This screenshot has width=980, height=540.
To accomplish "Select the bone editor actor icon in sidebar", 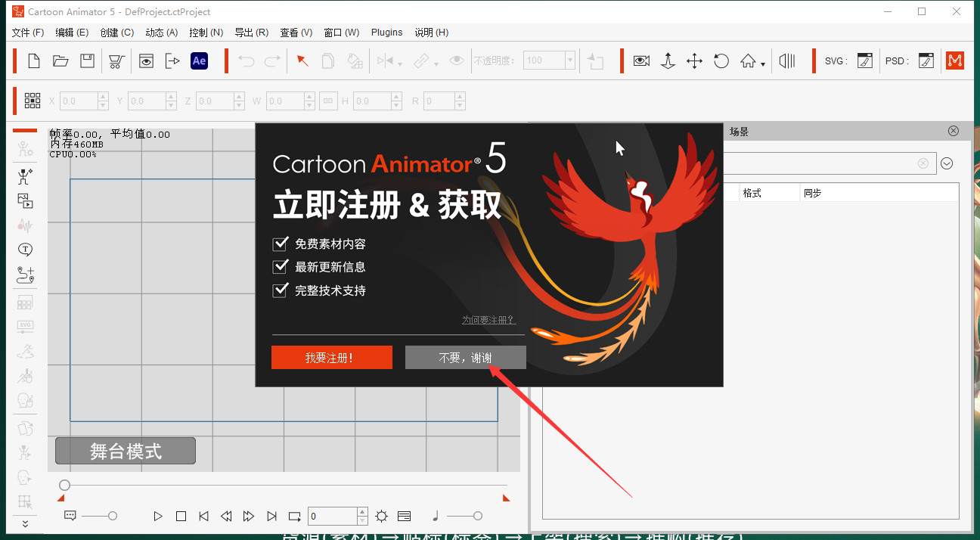I will tap(25, 177).
